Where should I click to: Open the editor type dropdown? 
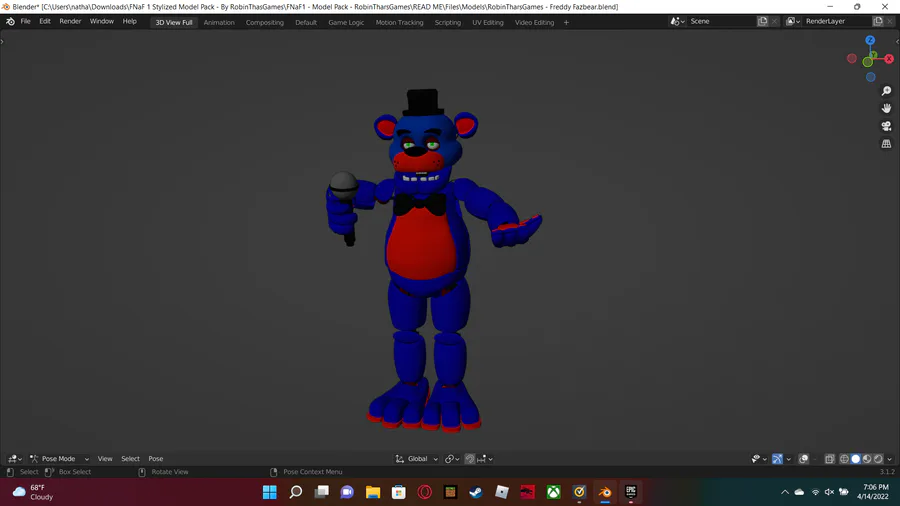click(x=14, y=459)
